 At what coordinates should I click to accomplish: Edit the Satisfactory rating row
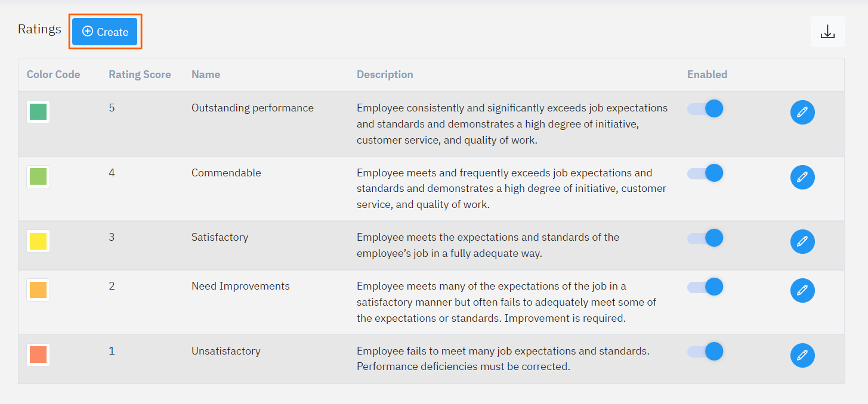(x=802, y=241)
